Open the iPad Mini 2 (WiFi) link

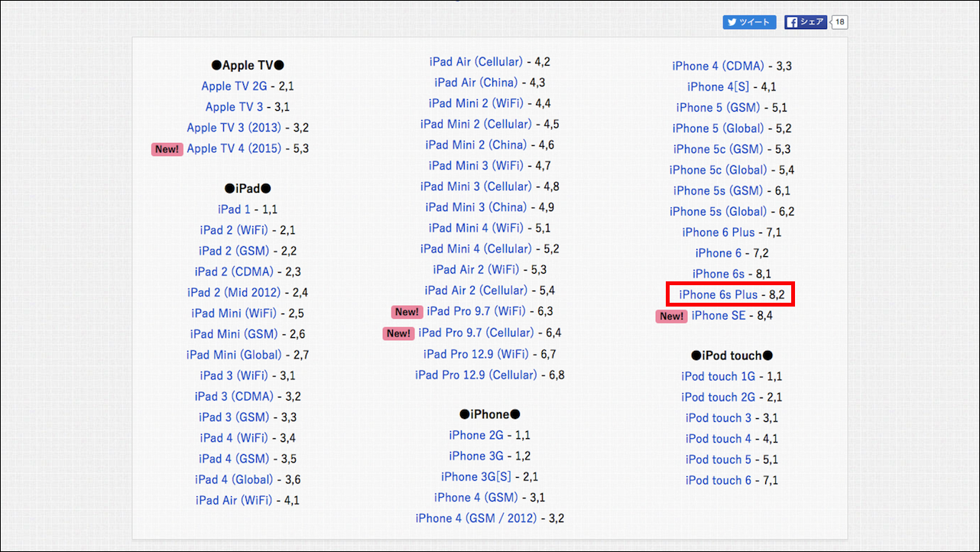click(476, 103)
